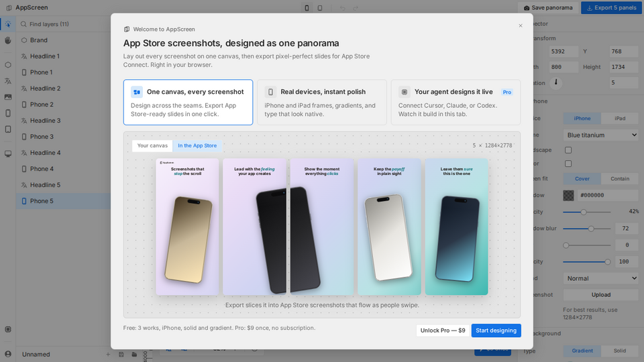Screen dimensions: 644x362
Task: Click the Start designing button
Action: click(496, 330)
